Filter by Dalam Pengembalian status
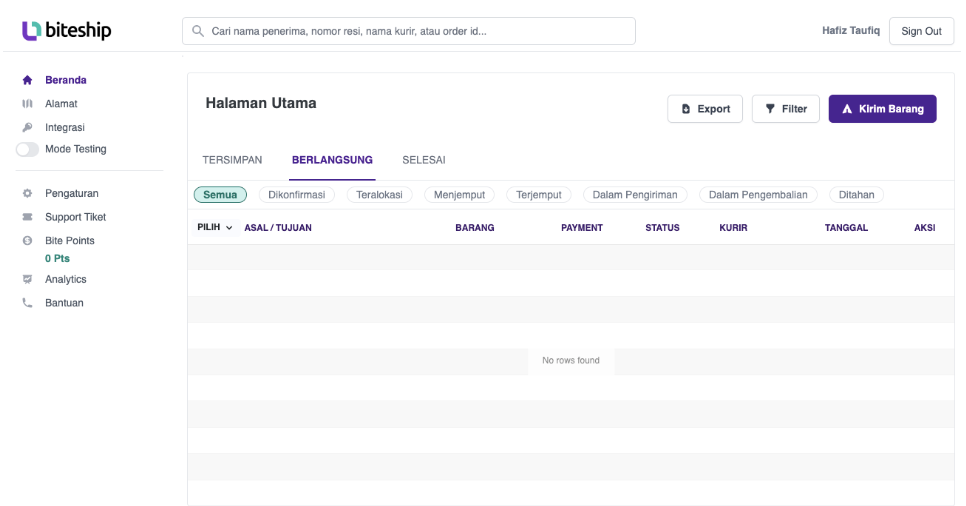This screenshot has height=506, width=966. (x=758, y=195)
